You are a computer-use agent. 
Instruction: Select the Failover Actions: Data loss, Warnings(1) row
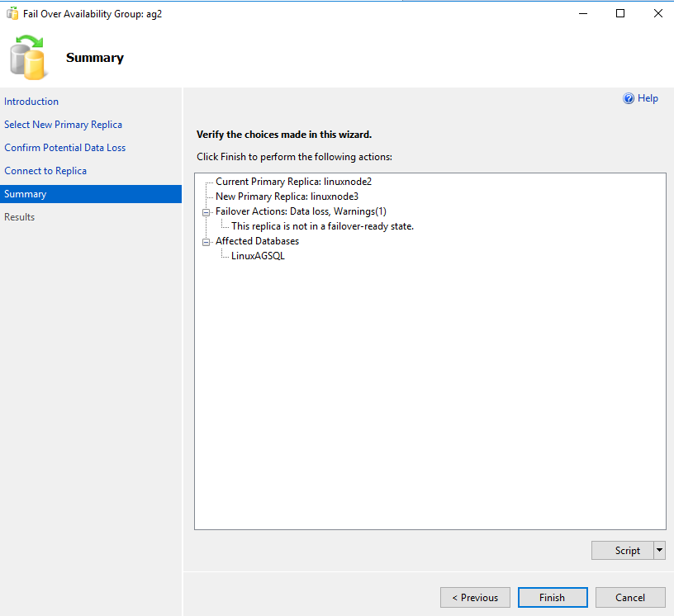tap(301, 211)
